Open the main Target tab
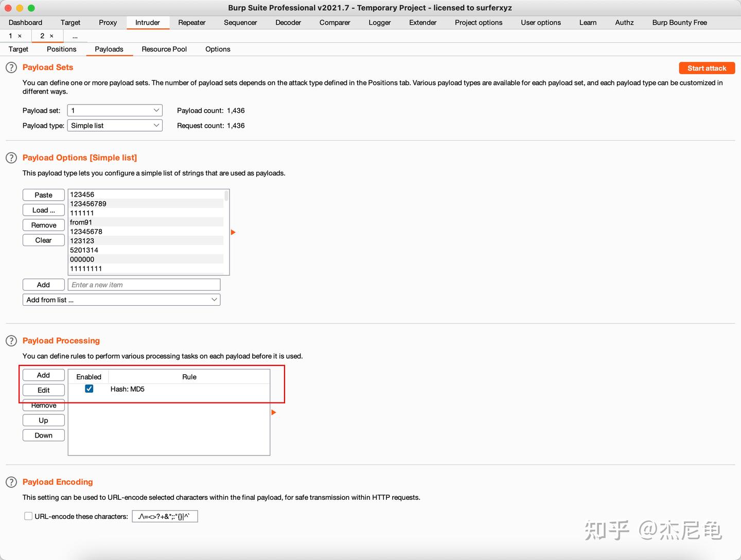The width and height of the screenshot is (741, 560). (x=70, y=23)
